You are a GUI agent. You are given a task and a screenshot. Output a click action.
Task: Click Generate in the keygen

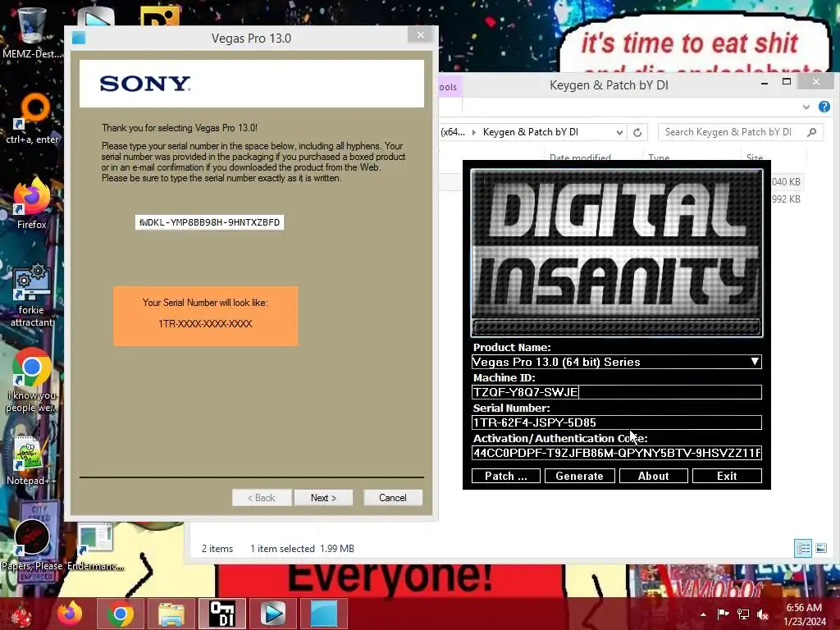click(580, 476)
